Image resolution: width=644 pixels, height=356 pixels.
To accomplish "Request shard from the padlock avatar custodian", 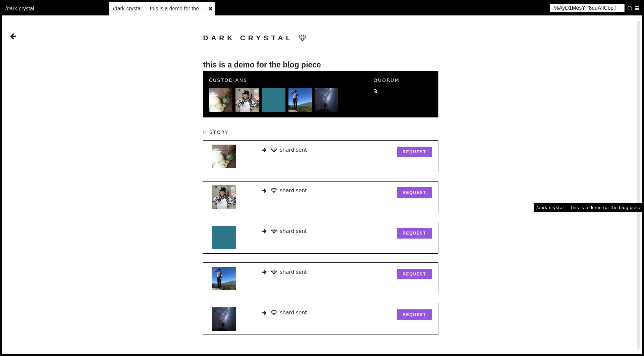I will 414,152.
